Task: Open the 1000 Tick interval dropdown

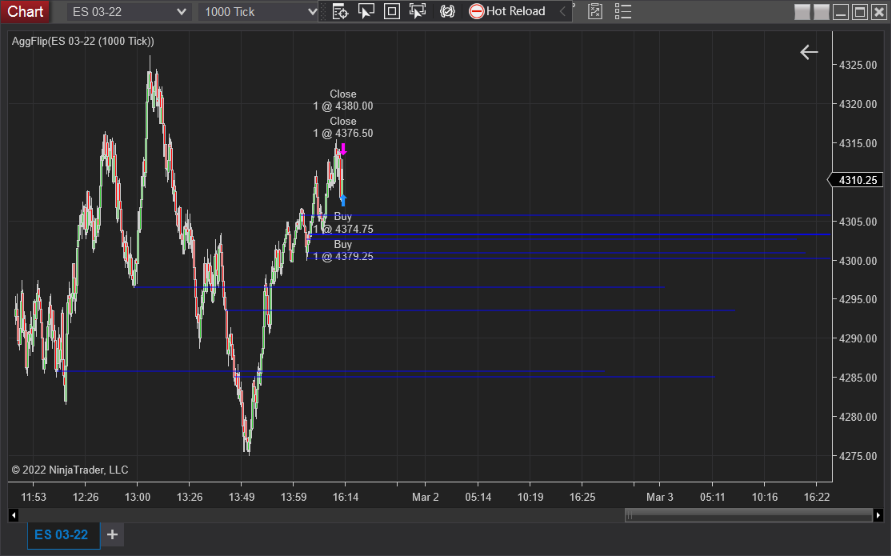Action: coord(258,12)
